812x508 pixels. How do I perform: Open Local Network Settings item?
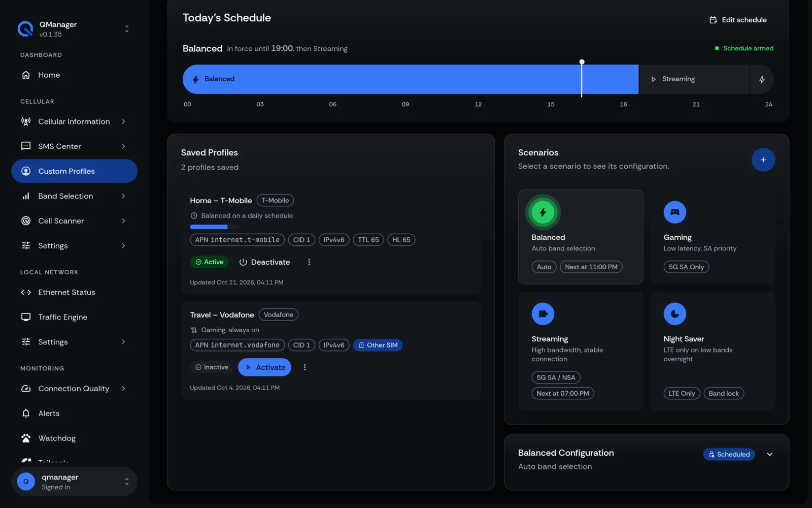74,342
